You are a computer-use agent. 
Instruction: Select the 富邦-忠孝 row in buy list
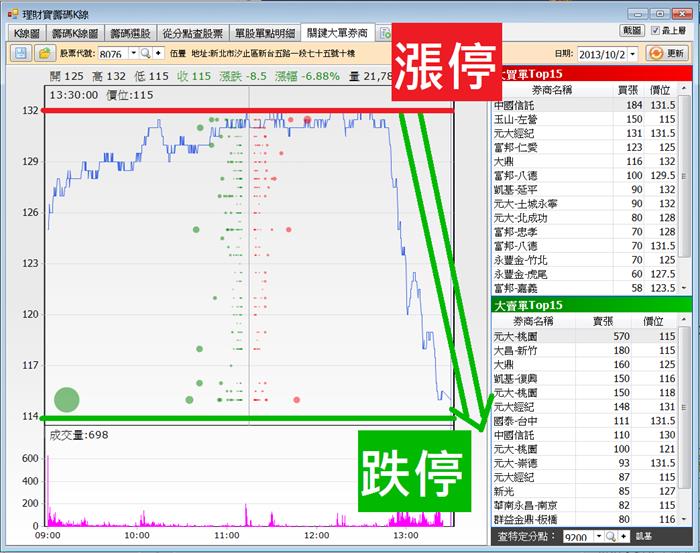tap(585, 232)
